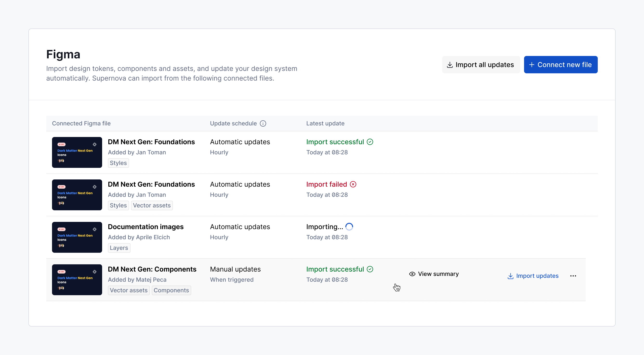Click Import updates link in Components row

(x=533, y=276)
